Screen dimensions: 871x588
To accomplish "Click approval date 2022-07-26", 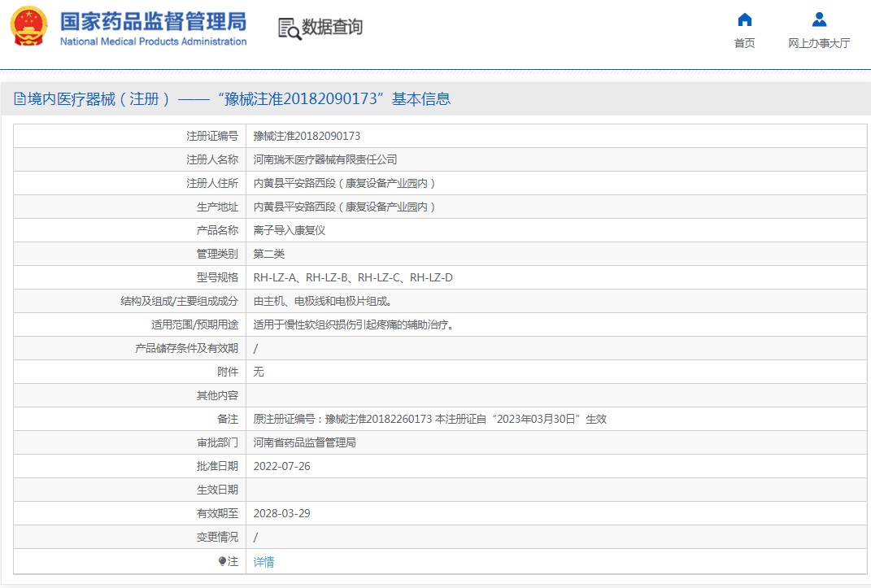I will click(x=281, y=466).
